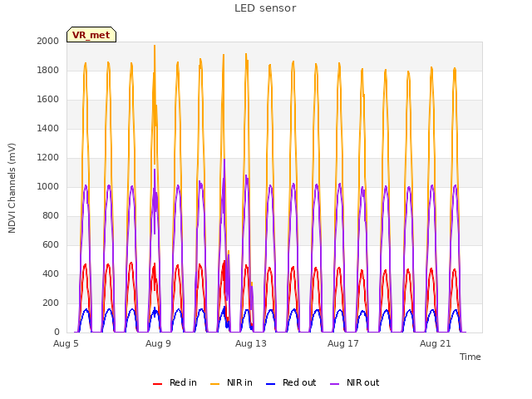Click the 600 y-axis label
This screenshot has height=399, width=532.
[x=51, y=244]
